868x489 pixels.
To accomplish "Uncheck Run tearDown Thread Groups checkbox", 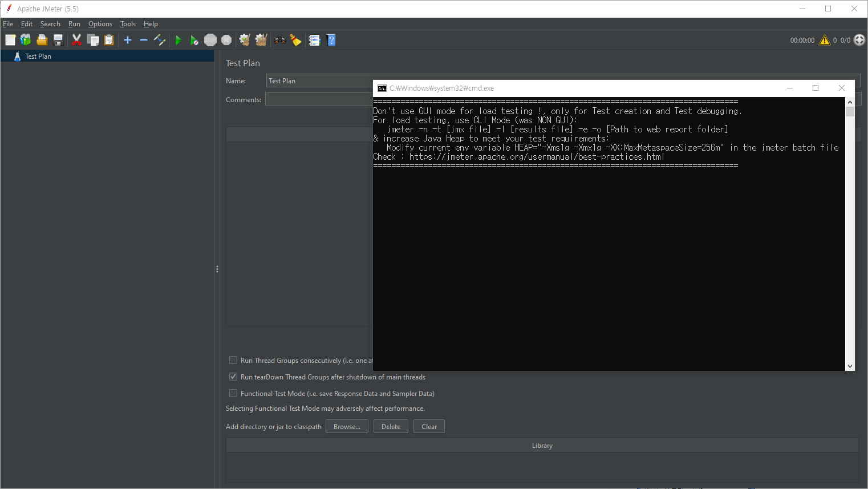I will coord(233,377).
